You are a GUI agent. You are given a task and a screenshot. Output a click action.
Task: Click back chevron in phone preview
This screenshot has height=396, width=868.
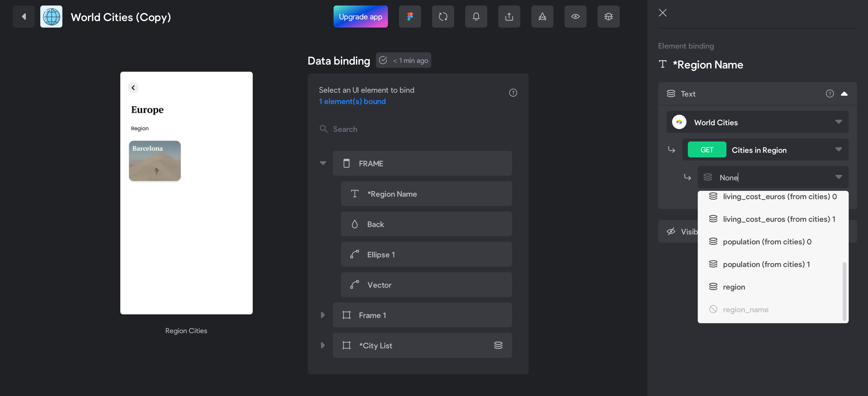pyautogui.click(x=133, y=87)
